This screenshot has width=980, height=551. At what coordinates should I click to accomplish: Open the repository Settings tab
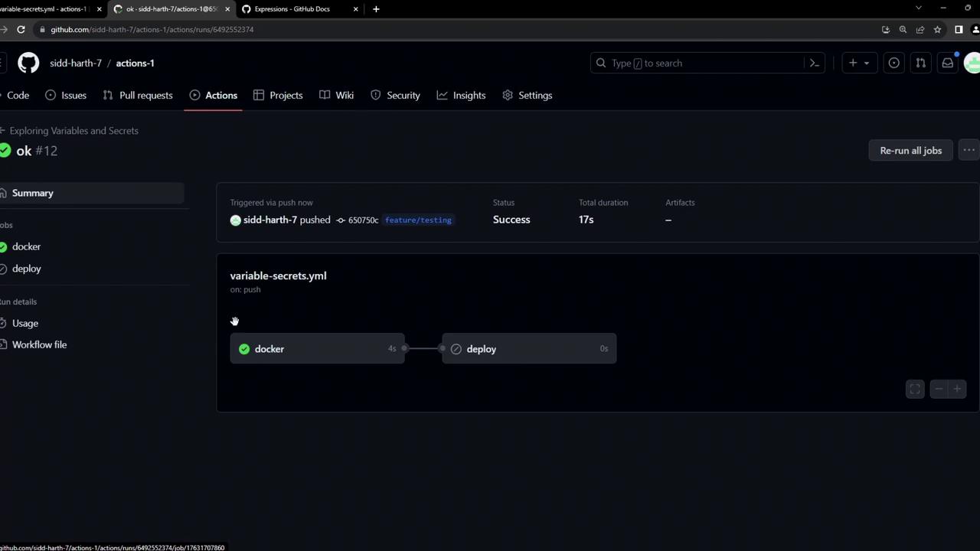[528, 95]
